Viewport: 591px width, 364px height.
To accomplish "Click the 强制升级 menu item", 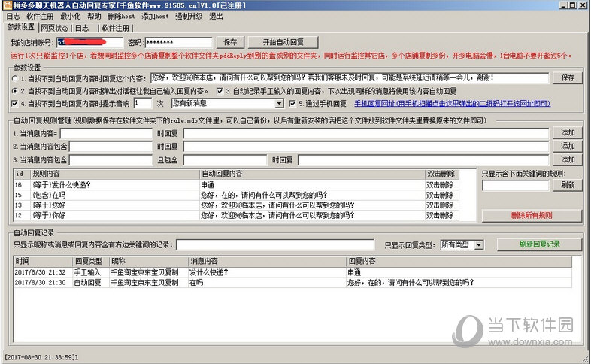I will (x=189, y=17).
